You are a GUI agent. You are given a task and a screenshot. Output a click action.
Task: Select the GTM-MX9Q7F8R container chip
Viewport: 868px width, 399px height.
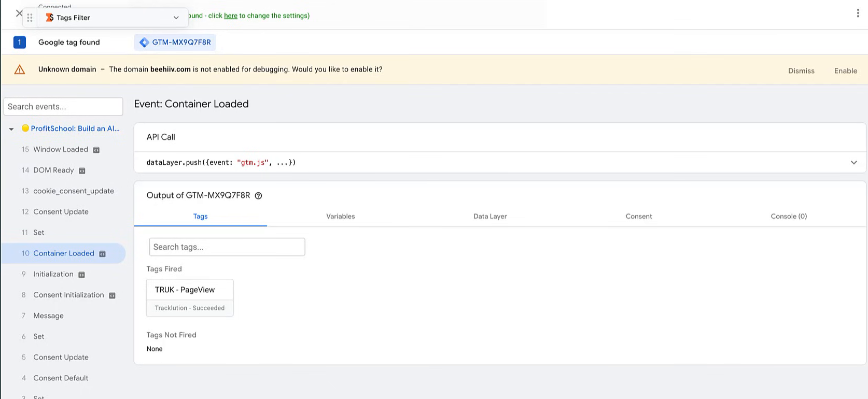tap(175, 42)
